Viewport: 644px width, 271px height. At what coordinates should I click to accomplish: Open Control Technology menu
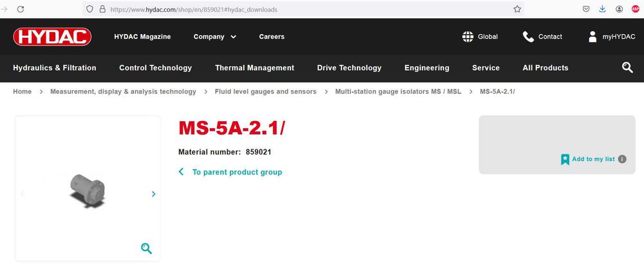point(155,68)
